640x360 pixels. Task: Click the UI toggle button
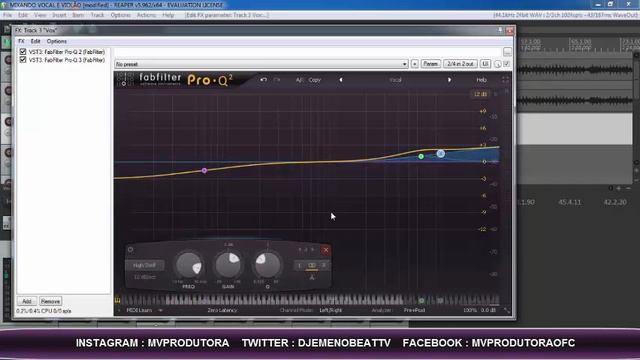click(x=485, y=64)
